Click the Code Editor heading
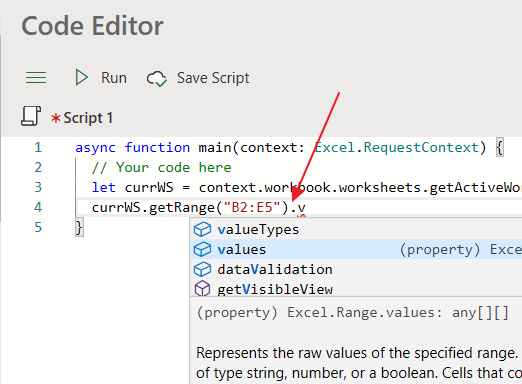This screenshot has height=384, width=522. (x=92, y=26)
